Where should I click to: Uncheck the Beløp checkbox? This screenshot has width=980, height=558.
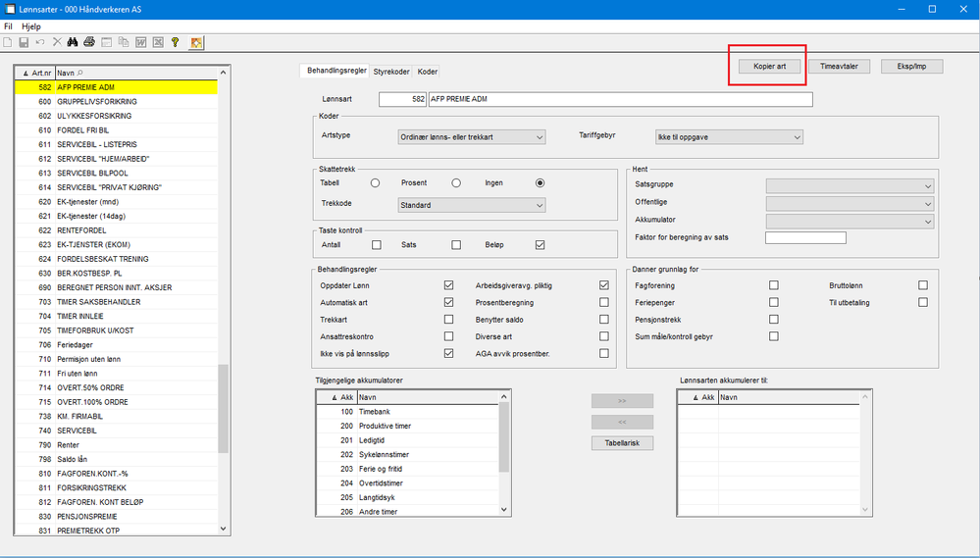(540, 245)
